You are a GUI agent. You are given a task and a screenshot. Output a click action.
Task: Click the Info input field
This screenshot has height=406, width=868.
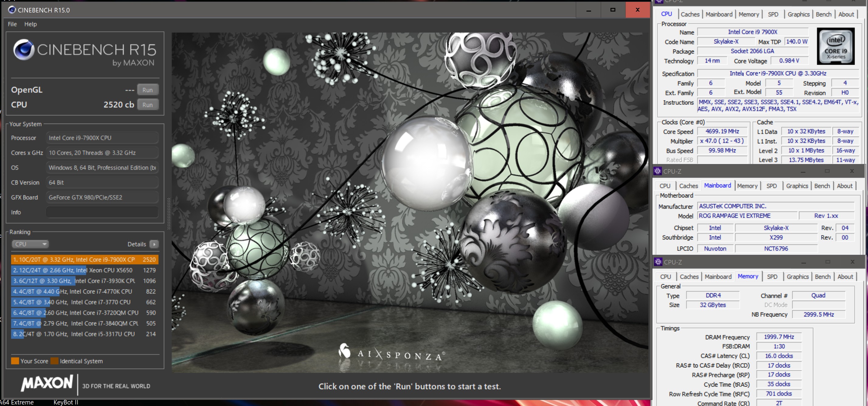point(102,212)
